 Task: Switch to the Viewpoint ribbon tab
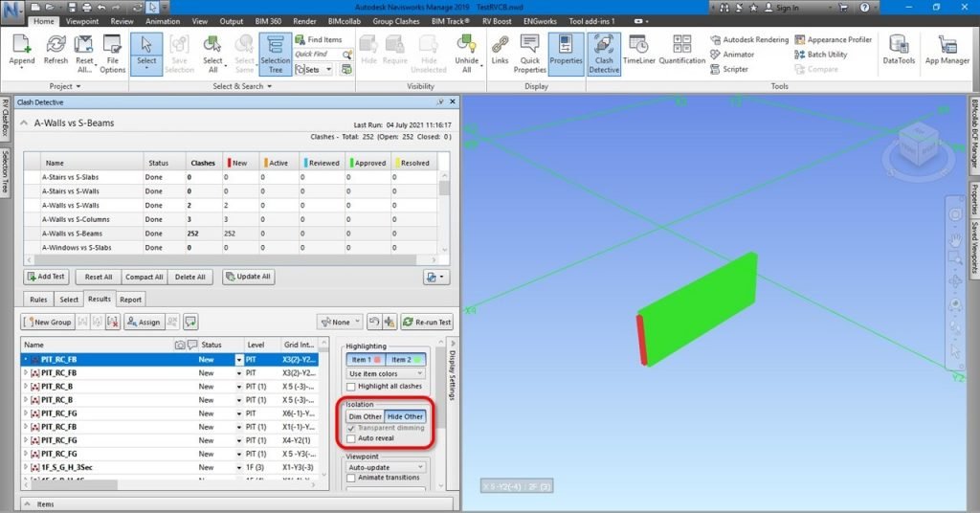coord(82,21)
